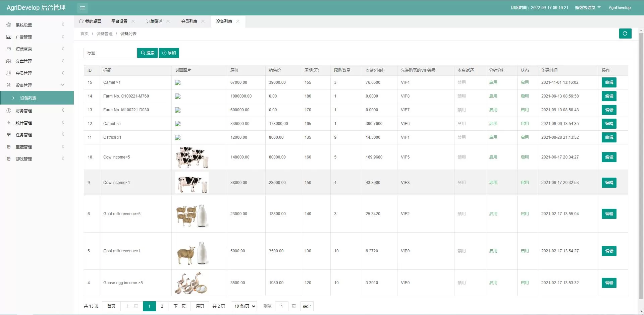Switch to the 会员列表 tab
The height and width of the screenshot is (315, 644).
click(189, 21)
